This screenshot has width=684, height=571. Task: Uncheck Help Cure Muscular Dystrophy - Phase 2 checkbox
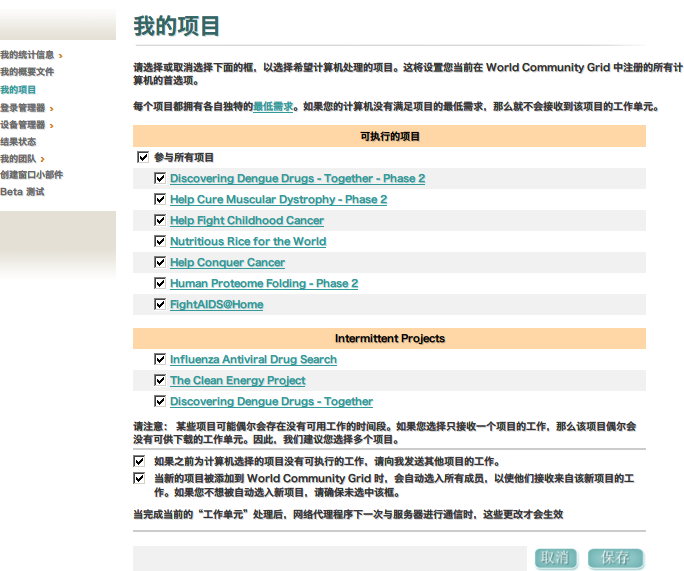[160, 199]
